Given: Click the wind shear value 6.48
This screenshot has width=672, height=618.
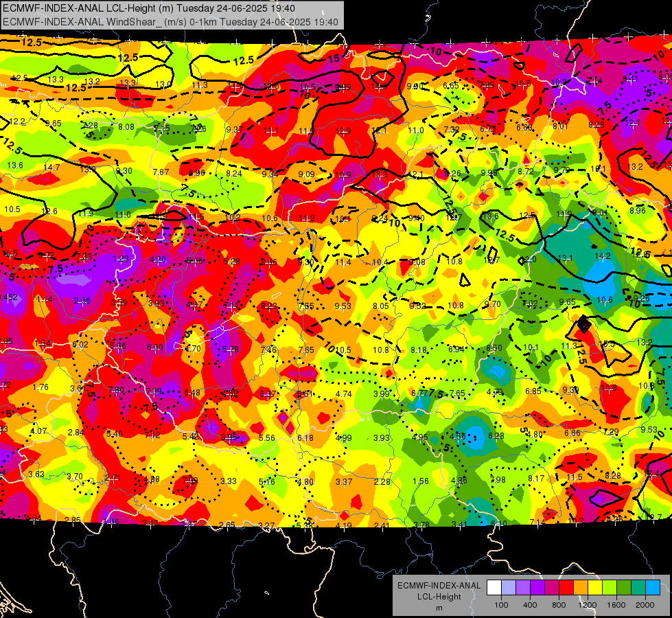Looking at the screenshot, I should (192, 392).
